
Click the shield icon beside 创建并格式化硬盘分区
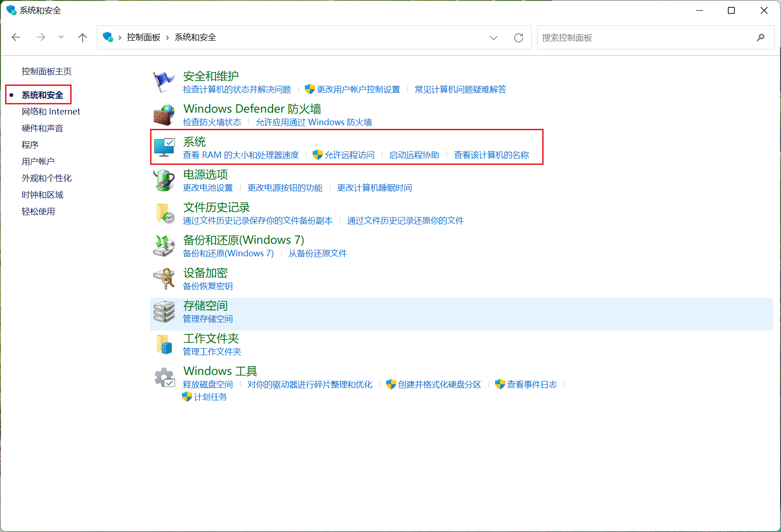[x=391, y=384]
